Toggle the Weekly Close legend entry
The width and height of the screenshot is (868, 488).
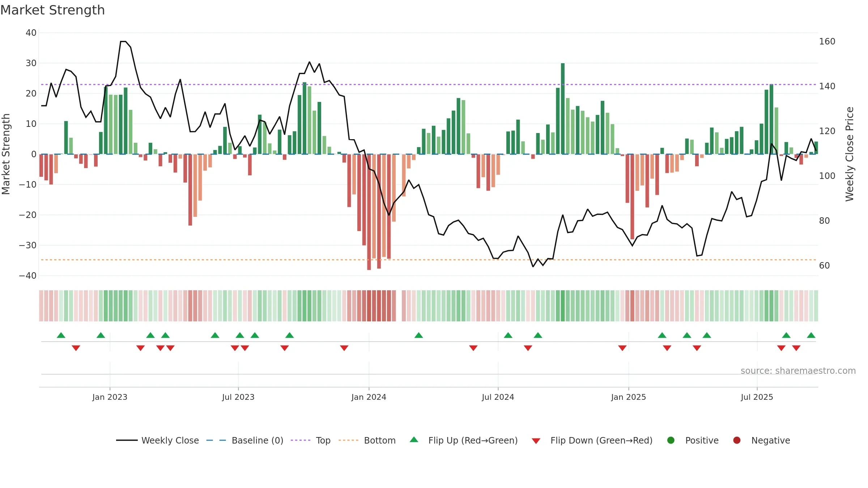click(157, 440)
